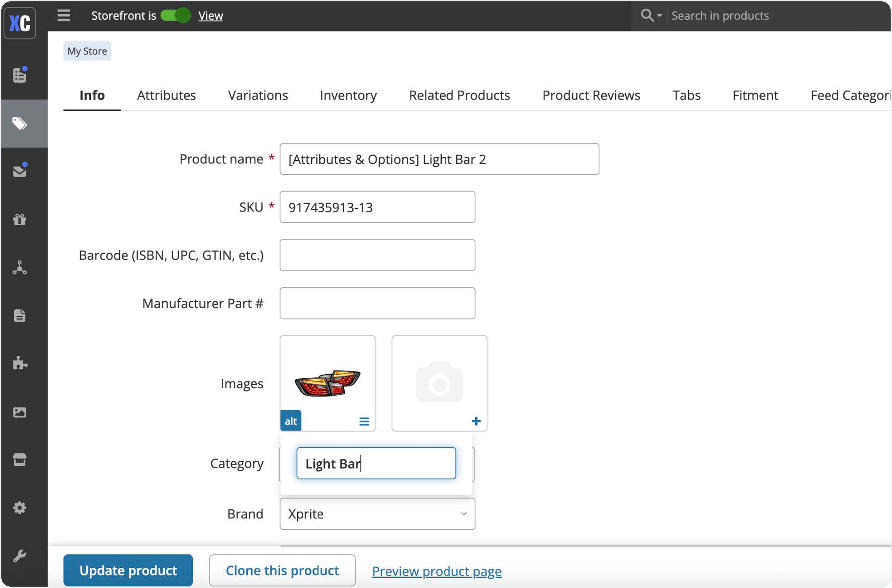
Task: Switch to the Attributes tab
Action: pos(166,95)
